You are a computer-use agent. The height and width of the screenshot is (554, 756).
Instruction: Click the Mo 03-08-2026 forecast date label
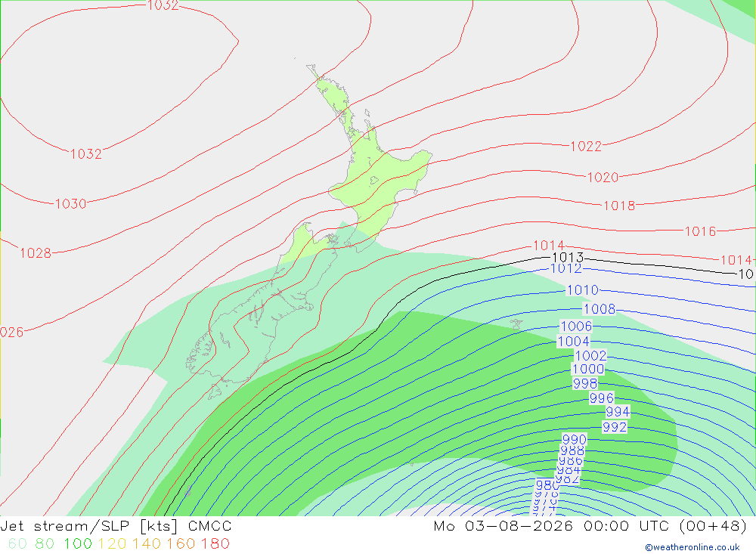point(503,525)
